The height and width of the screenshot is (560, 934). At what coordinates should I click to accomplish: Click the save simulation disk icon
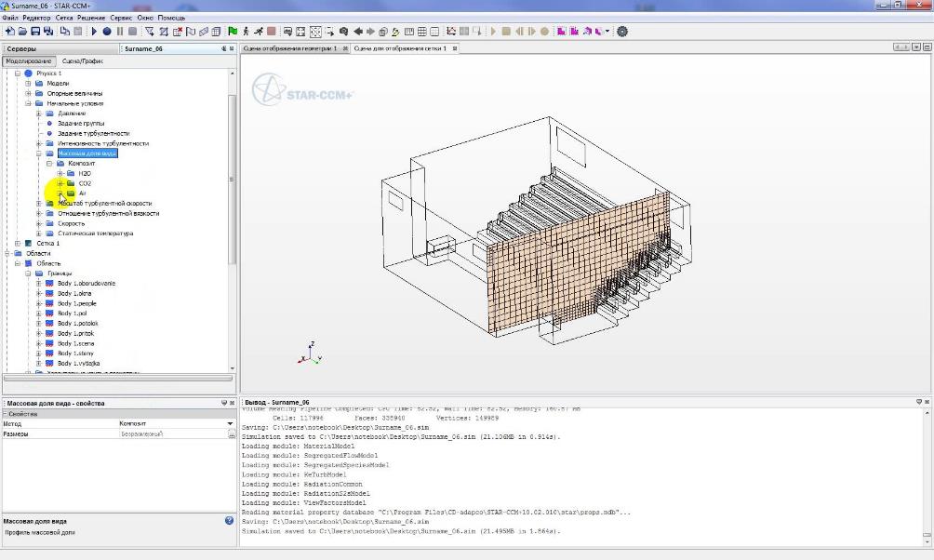click(35, 31)
